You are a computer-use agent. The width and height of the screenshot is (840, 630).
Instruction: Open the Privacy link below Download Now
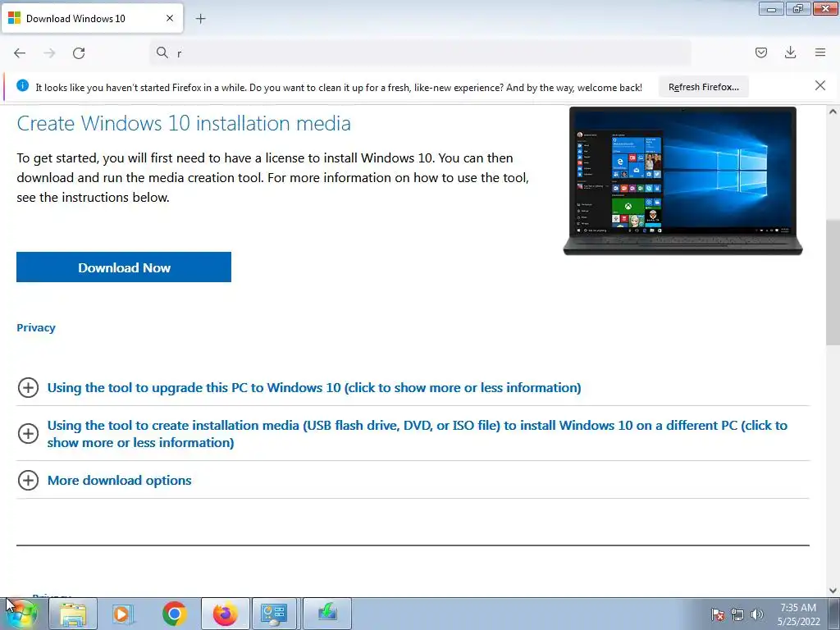(x=36, y=328)
